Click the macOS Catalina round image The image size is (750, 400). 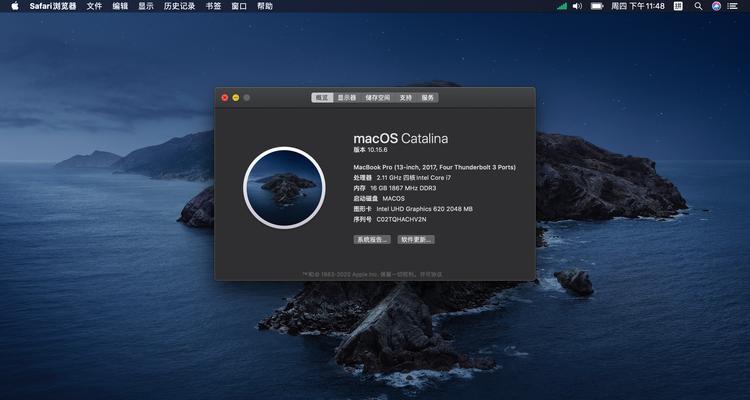click(x=285, y=188)
